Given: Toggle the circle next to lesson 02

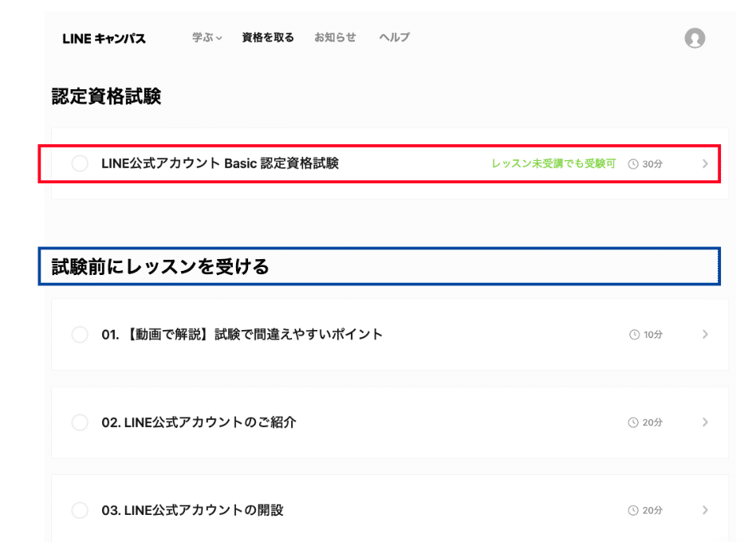Looking at the screenshot, I should point(80,422).
